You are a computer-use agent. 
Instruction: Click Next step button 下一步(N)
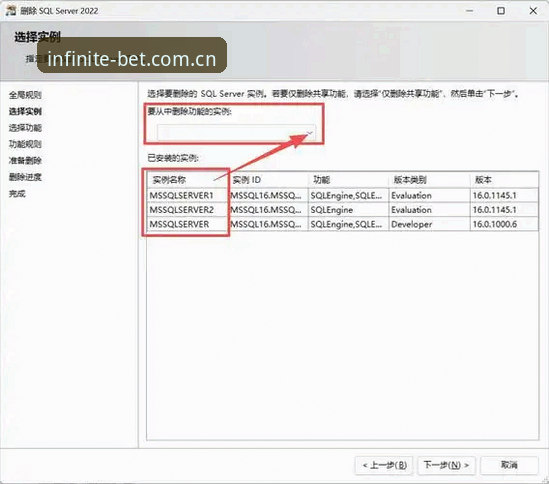446,465
